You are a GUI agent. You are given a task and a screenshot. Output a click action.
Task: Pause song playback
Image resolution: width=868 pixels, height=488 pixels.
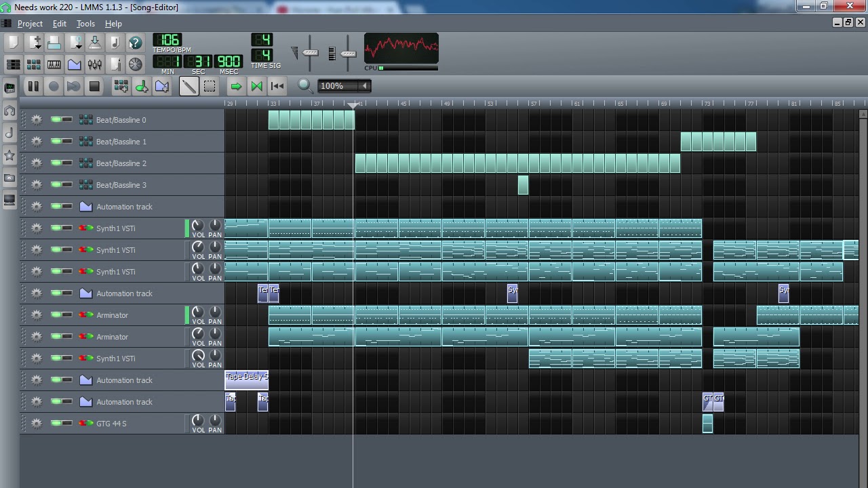click(x=33, y=86)
